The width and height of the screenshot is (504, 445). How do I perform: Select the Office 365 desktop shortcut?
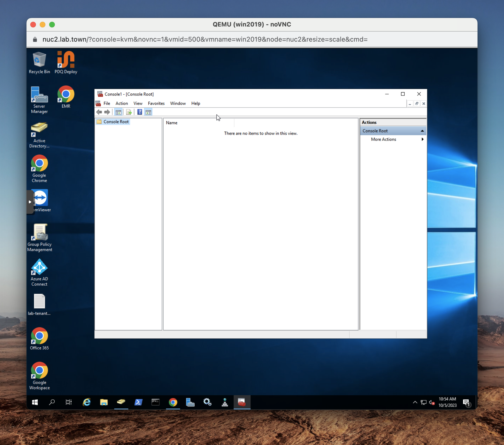click(39, 339)
